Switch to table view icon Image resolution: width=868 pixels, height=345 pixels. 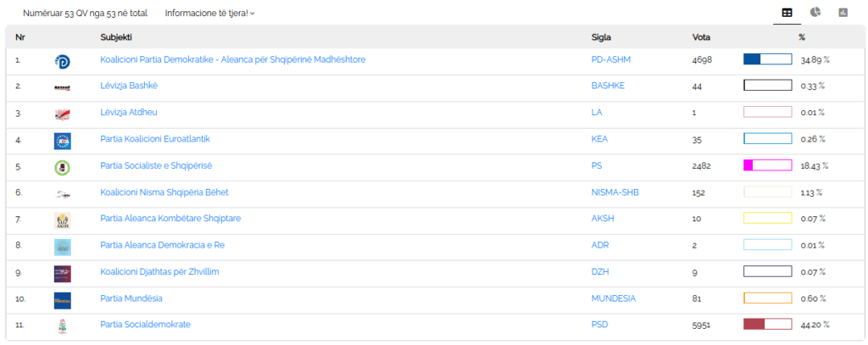[787, 13]
